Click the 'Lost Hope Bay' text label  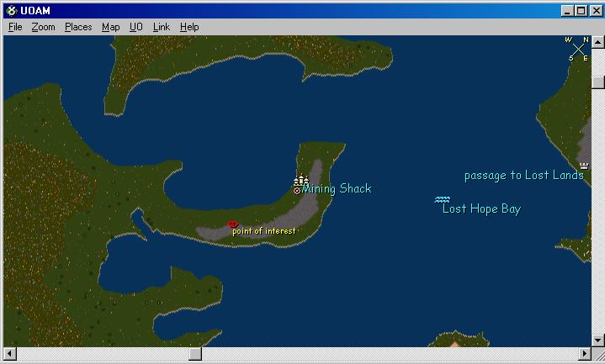[x=481, y=209]
